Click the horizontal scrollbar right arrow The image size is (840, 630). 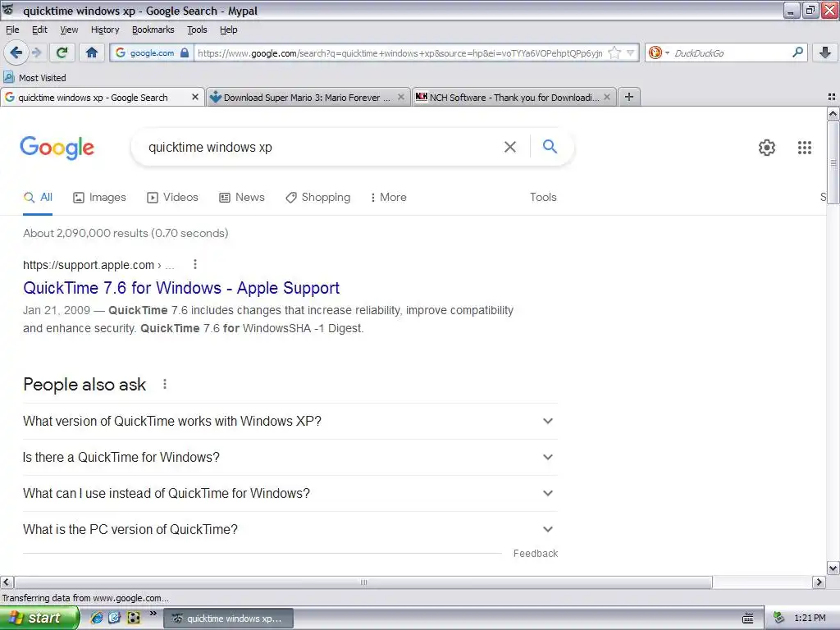(x=819, y=582)
